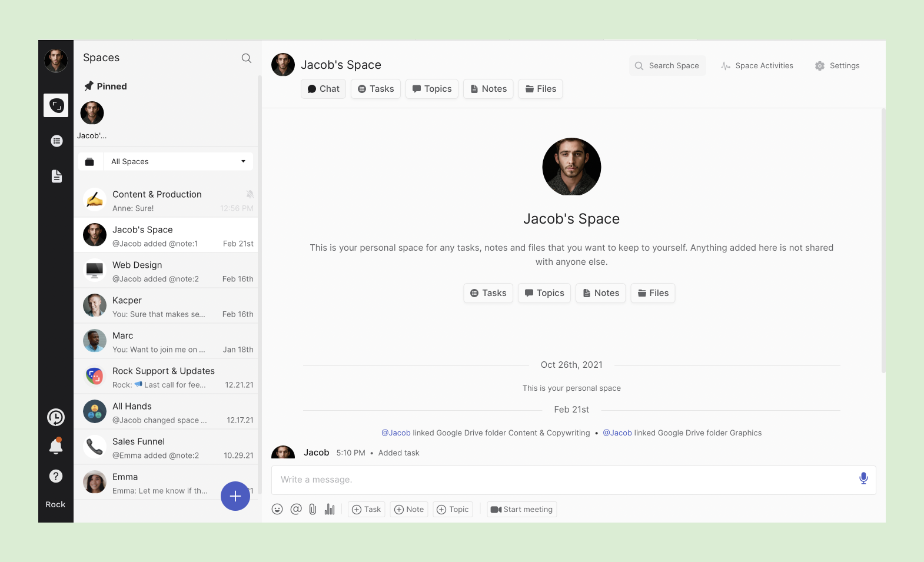Open the @Jacob mention link for Content folder
Image resolution: width=924 pixels, height=562 pixels.
point(395,433)
